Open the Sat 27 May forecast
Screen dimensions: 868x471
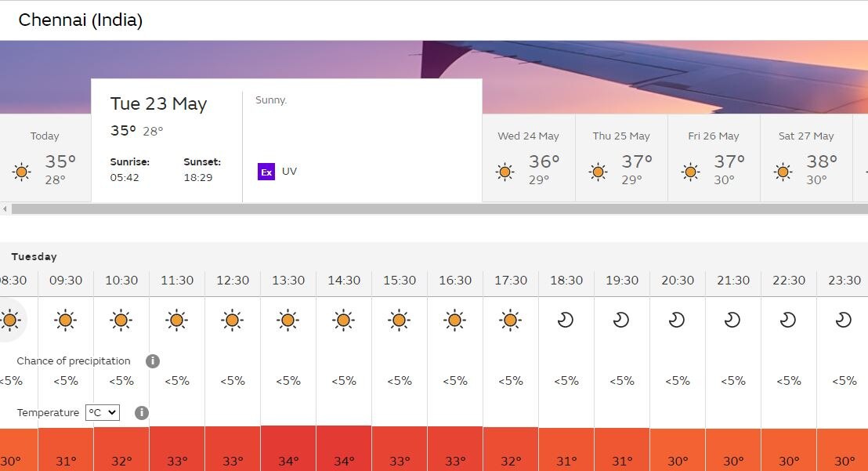(x=806, y=158)
